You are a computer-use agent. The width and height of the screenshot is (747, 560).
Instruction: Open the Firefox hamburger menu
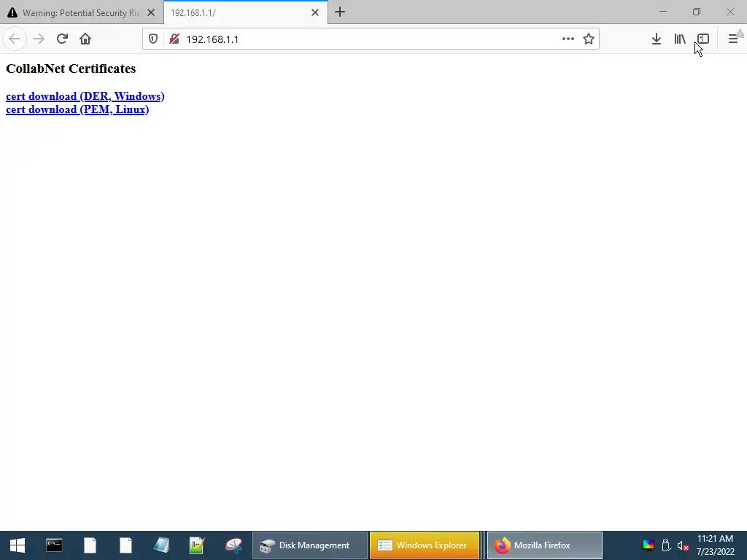(x=733, y=39)
